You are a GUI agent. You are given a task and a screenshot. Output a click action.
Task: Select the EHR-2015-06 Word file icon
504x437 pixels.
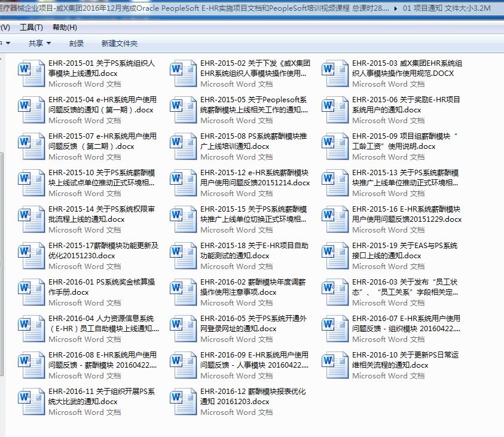(x=335, y=110)
